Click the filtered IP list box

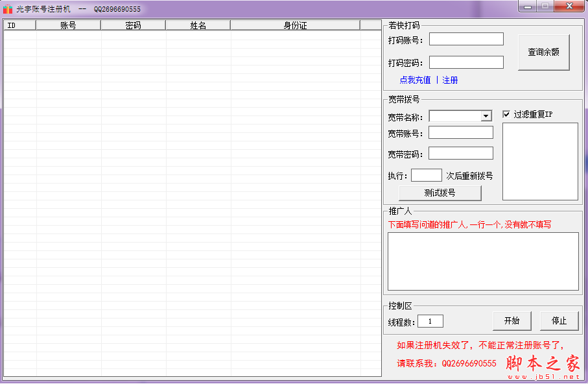[540, 162]
